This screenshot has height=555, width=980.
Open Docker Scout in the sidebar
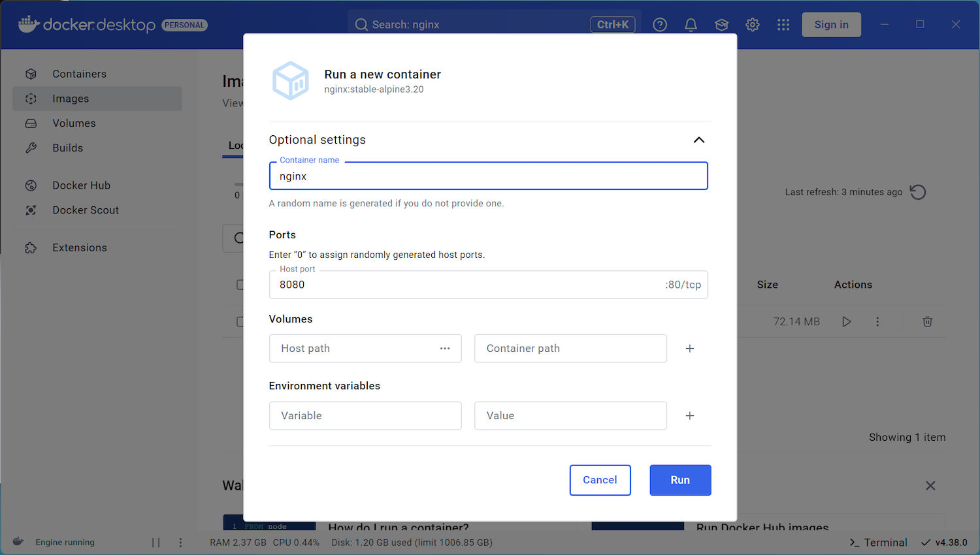[x=97, y=210]
